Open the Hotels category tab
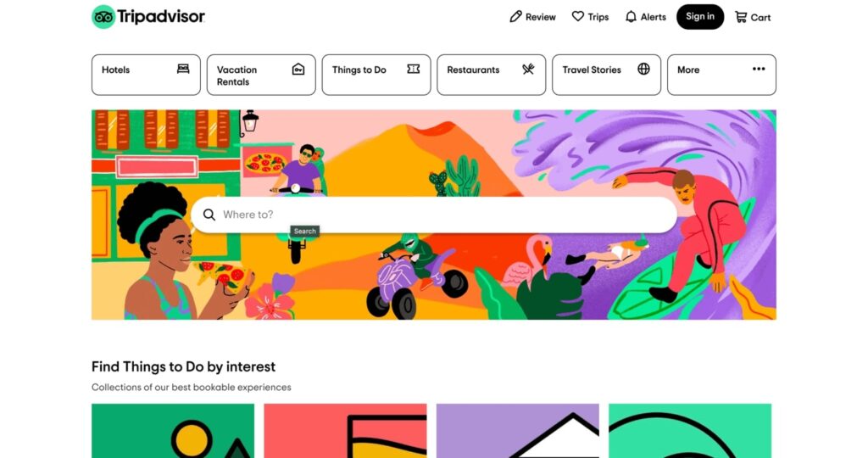 pos(146,75)
